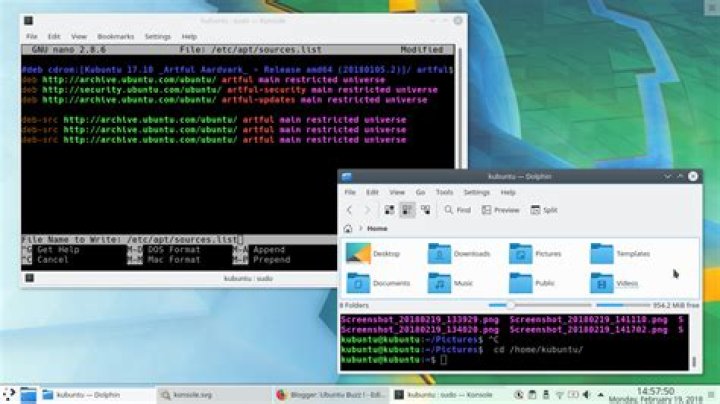Select the Music folder
Image resolution: width=720 pixels, height=404 pixels.
(x=450, y=283)
